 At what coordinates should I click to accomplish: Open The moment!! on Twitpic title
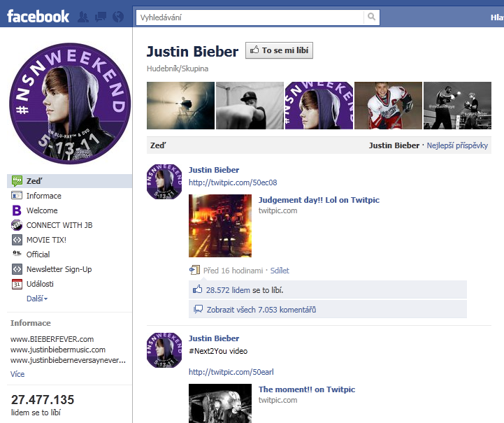coord(307,389)
